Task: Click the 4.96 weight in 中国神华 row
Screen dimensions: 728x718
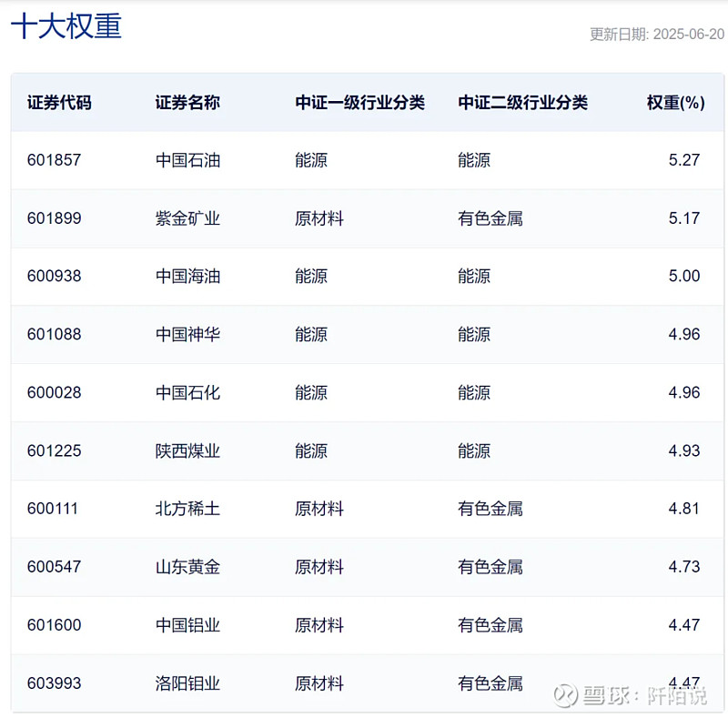Action: pyautogui.click(x=684, y=334)
